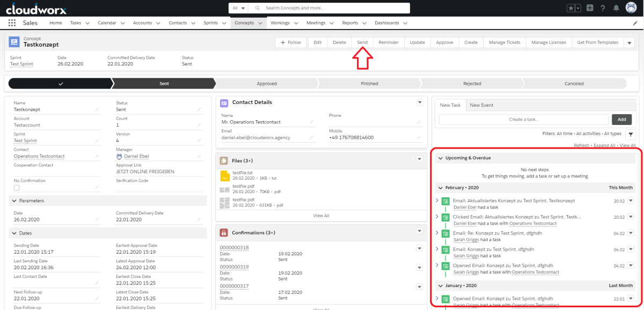Viewport: 644px width, 310px height.
Task: Click the activity filter funnel icon
Action: (631, 134)
